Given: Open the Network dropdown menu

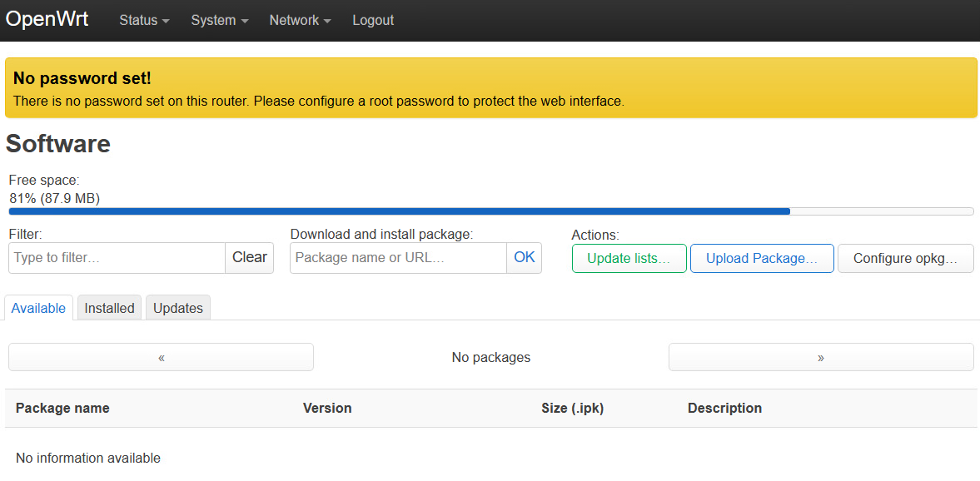Looking at the screenshot, I should point(300,20).
